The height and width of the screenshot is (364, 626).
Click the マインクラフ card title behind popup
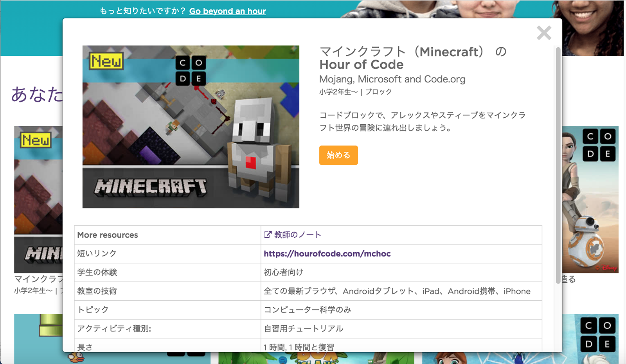(x=38, y=279)
